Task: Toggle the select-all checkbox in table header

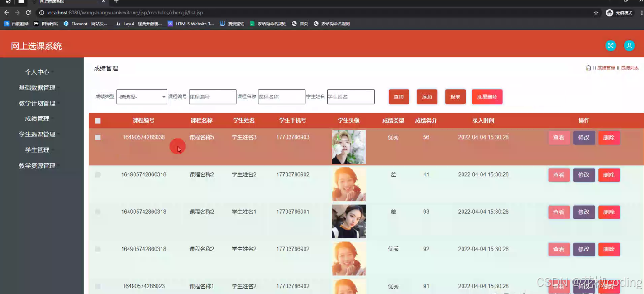Action: coord(98,121)
